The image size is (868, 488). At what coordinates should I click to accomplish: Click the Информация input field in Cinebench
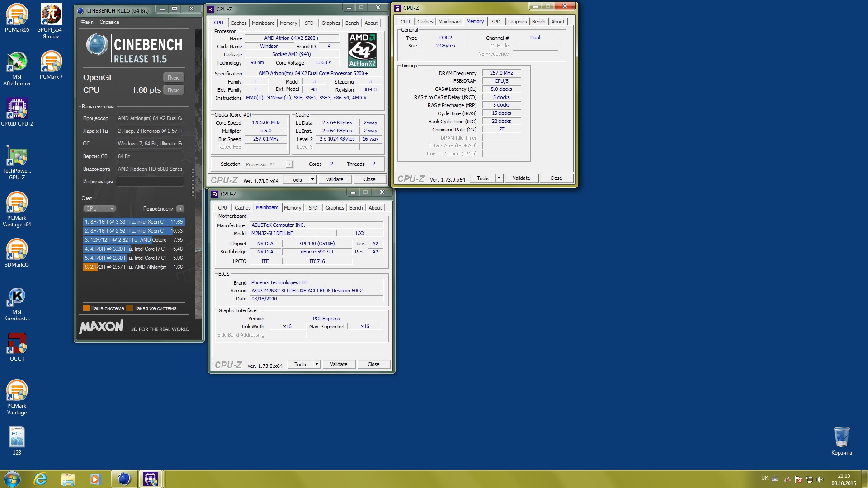coord(150,182)
